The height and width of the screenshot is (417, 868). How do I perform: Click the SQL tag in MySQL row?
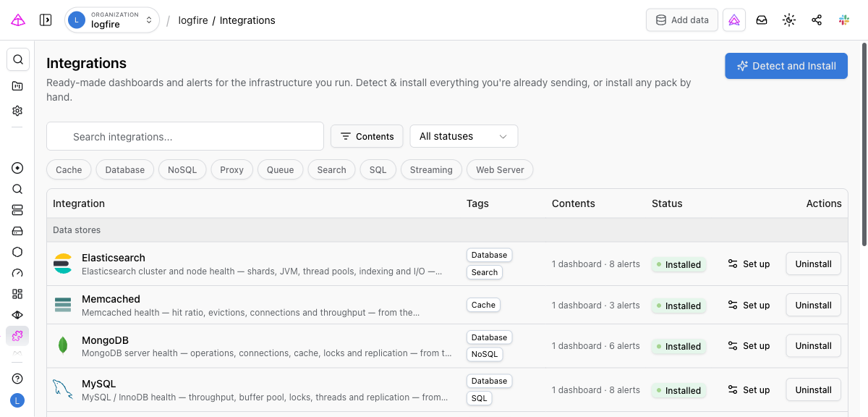tap(480, 398)
